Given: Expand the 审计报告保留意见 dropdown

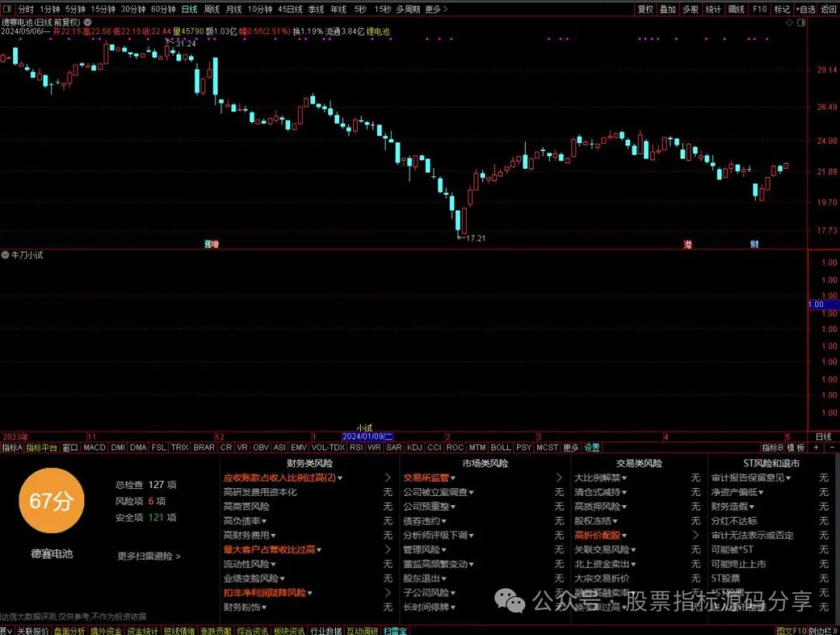Looking at the screenshot, I should 751,477.
